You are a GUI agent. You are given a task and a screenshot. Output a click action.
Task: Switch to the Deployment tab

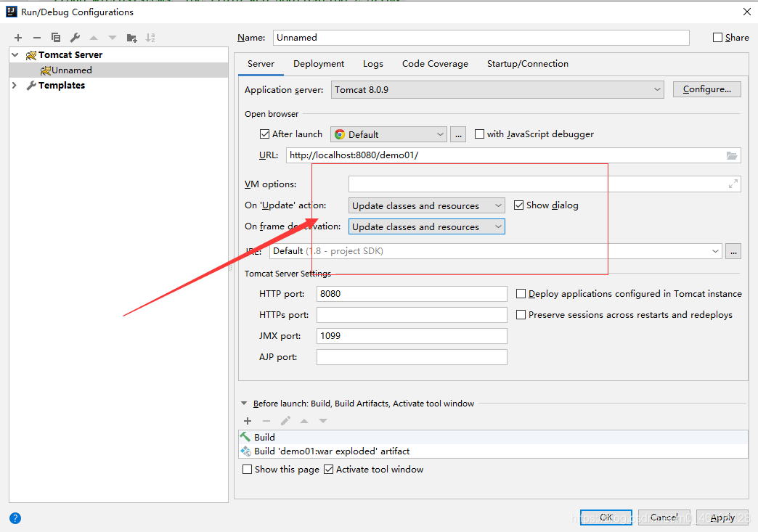pyautogui.click(x=319, y=65)
